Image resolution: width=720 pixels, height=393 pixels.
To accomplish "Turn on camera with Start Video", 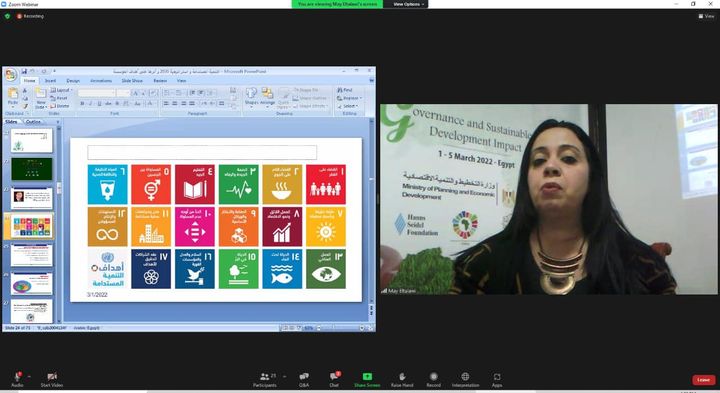I will point(52,376).
